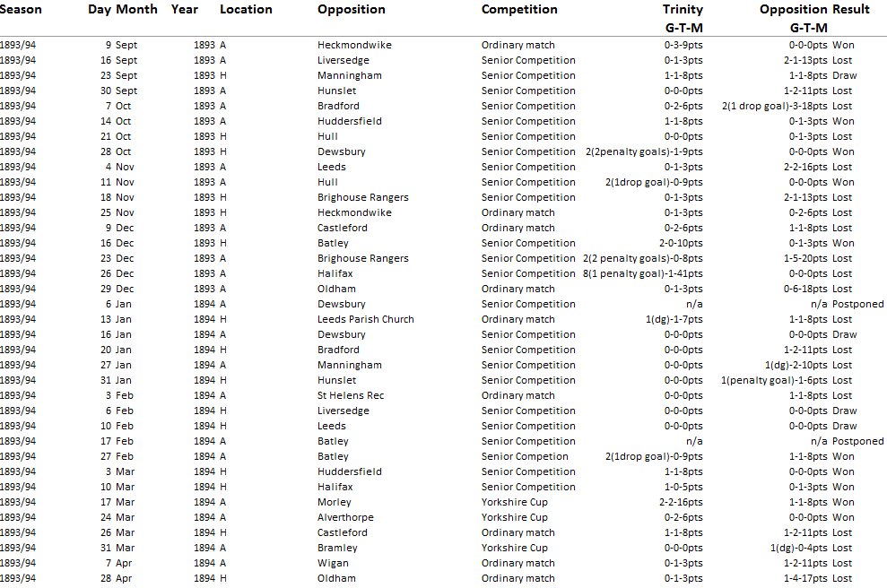The height and width of the screenshot is (588, 887).
Task: Click the Location column header
Action: pos(246,9)
